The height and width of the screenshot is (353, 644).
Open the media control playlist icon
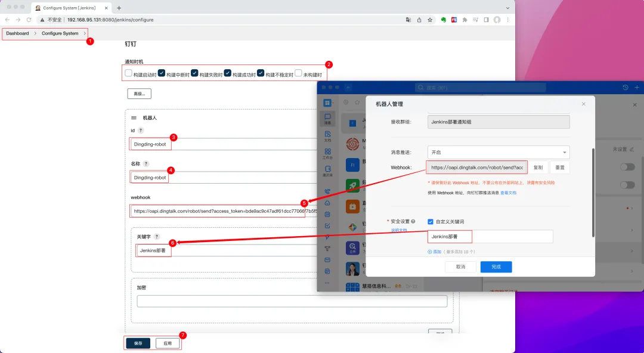point(476,20)
